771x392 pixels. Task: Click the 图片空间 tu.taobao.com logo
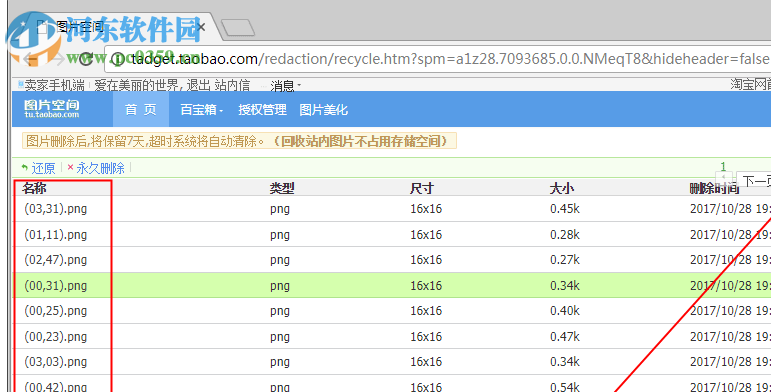(x=52, y=109)
